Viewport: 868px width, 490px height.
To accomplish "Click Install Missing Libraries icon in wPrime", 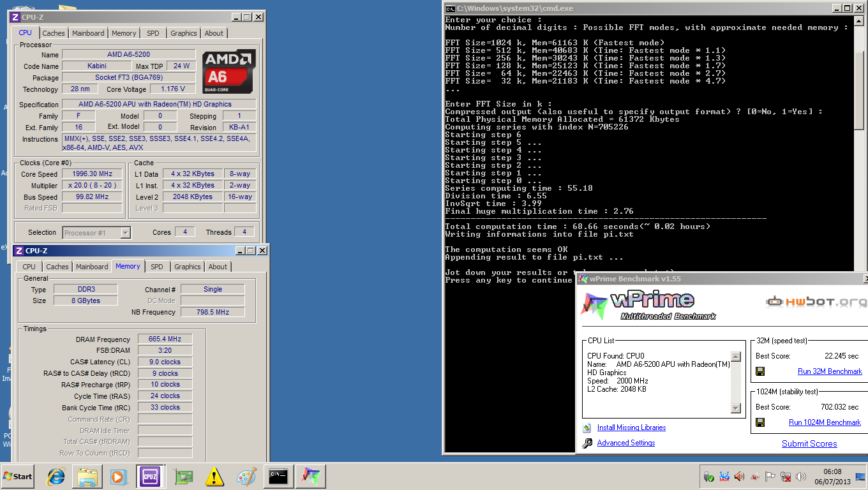I will coord(587,428).
